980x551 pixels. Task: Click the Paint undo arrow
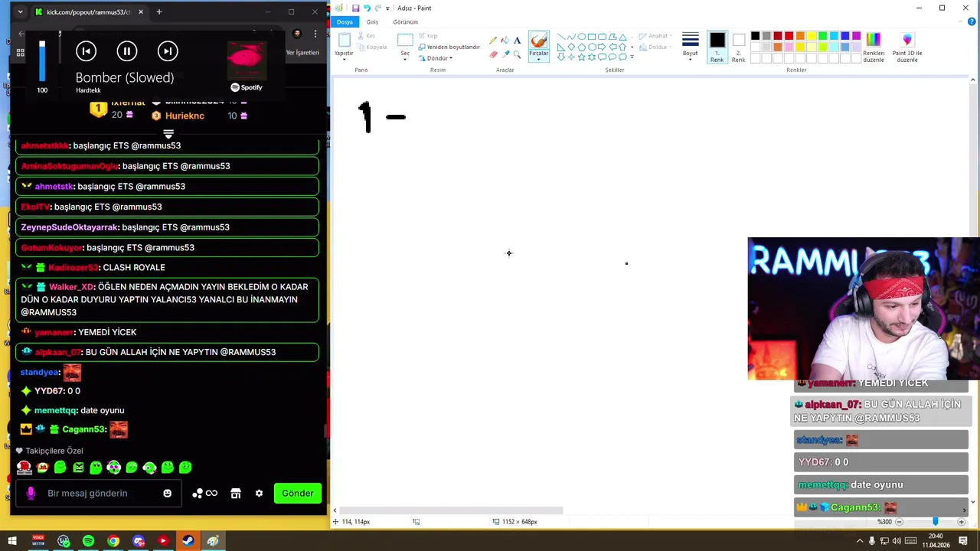[367, 8]
